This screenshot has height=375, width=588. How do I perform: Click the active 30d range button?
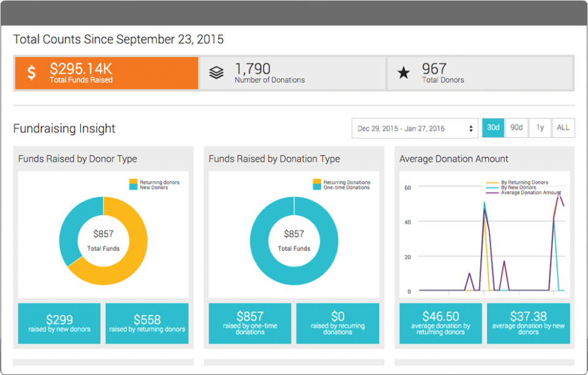coord(493,127)
